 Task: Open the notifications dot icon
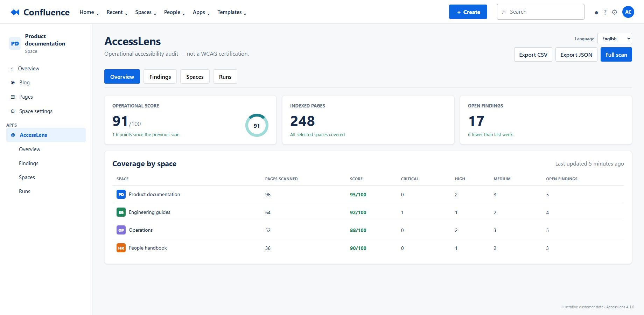click(x=596, y=13)
